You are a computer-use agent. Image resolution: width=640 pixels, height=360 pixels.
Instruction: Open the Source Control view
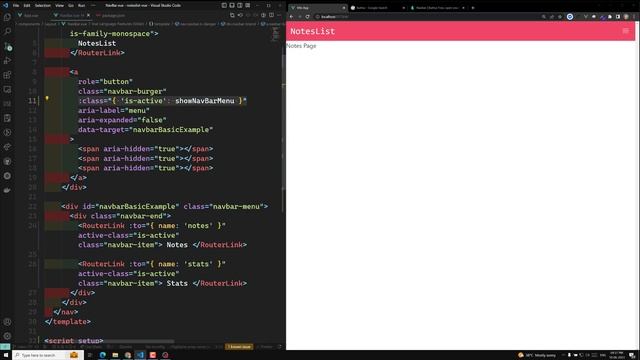point(7,46)
